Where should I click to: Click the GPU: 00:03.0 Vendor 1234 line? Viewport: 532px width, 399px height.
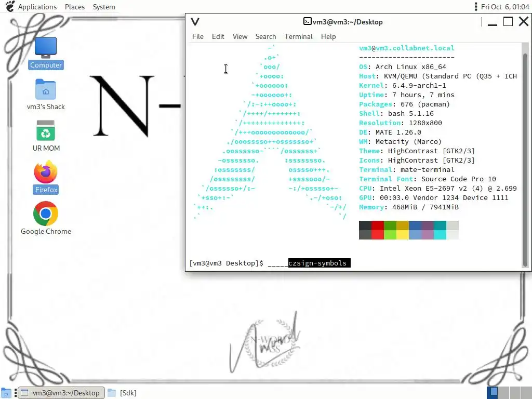point(434,198)
